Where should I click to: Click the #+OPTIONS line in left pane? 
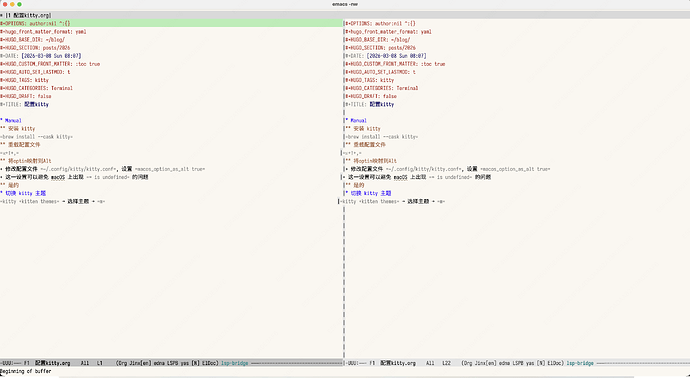click(35, 23)
